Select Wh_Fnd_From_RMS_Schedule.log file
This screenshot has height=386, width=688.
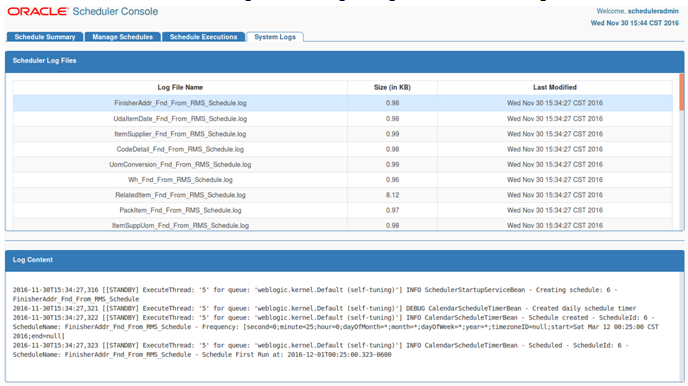[x=180, y=180]
